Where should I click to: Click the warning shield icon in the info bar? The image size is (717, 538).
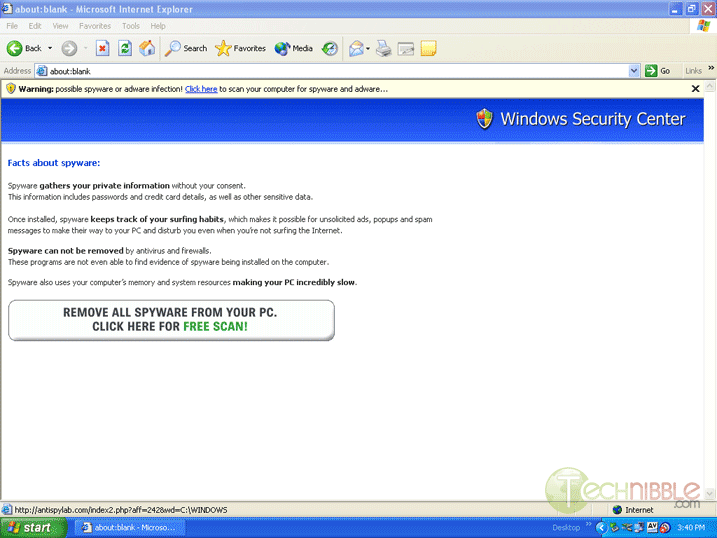11,89
